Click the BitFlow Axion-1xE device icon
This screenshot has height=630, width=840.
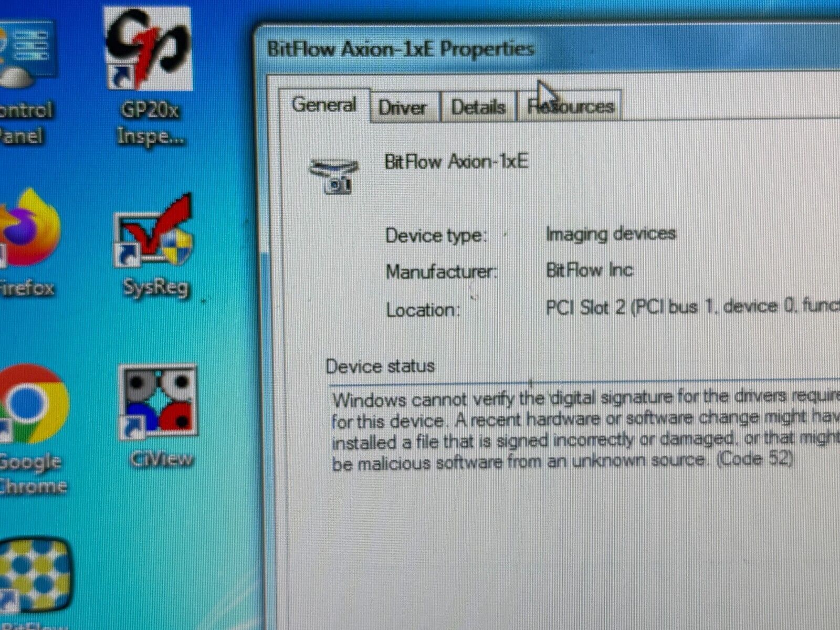coord(334,176)
